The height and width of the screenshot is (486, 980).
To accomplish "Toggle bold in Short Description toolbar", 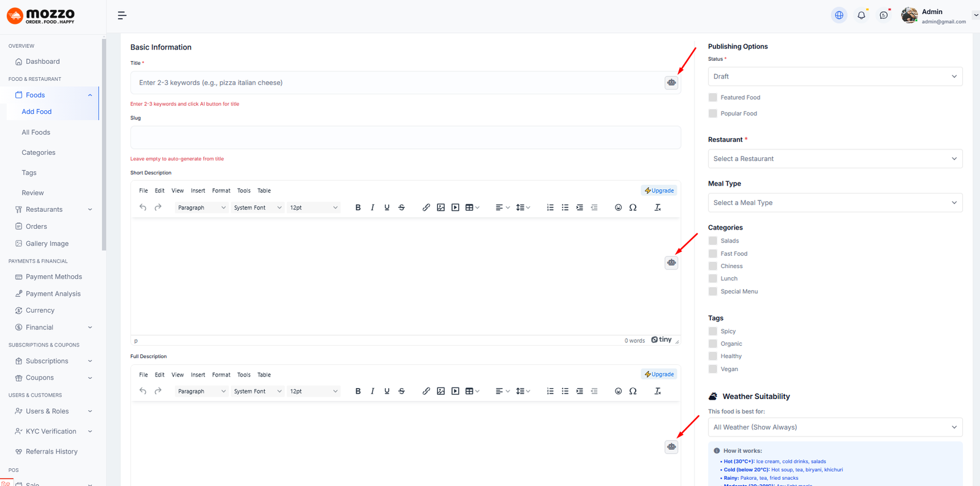I will click(358, 207).
